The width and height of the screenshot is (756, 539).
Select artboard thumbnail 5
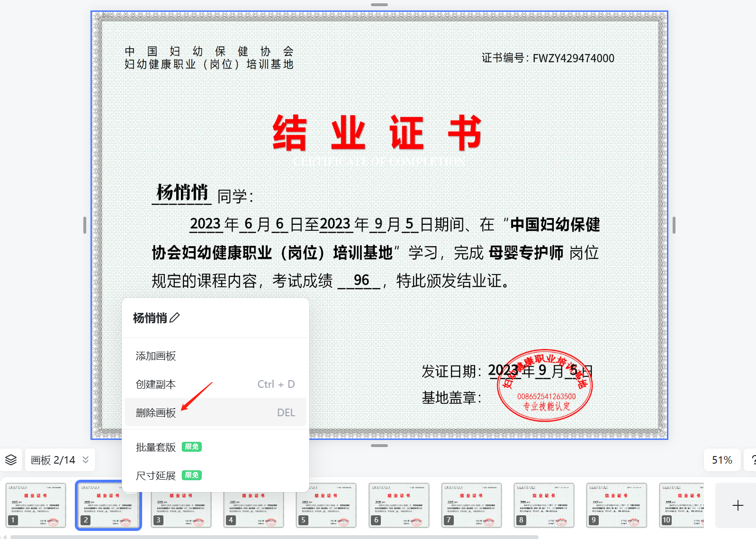click(326, 505)
